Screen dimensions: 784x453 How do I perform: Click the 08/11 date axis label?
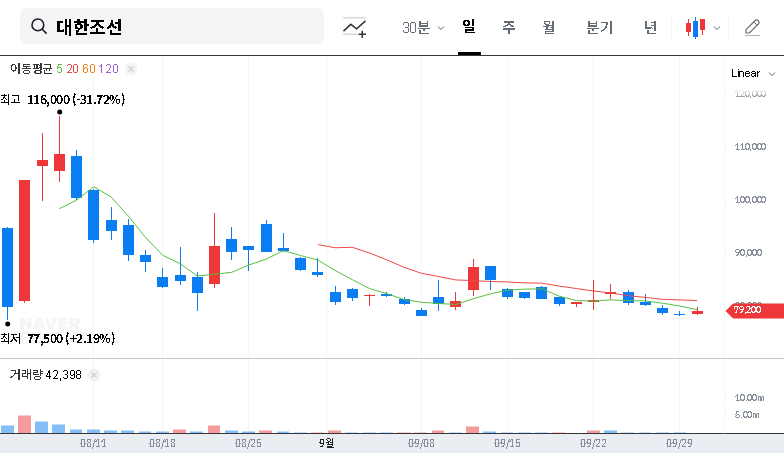point(93,443)
